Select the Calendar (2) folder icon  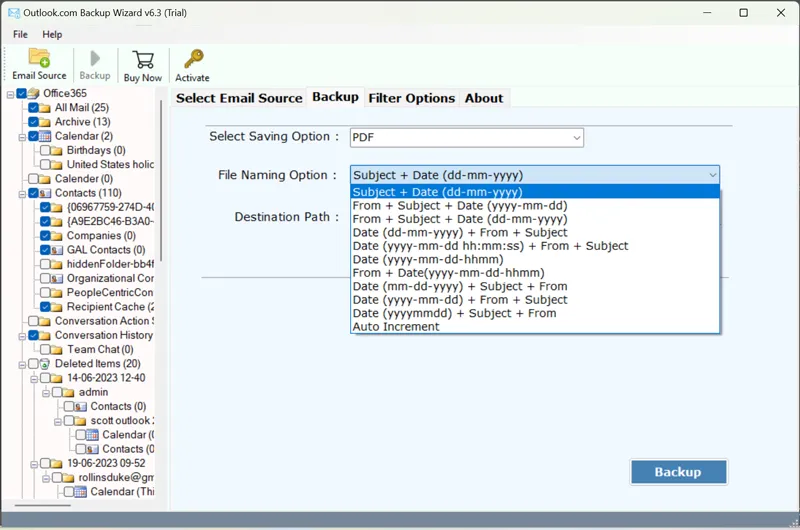point(45,136)
